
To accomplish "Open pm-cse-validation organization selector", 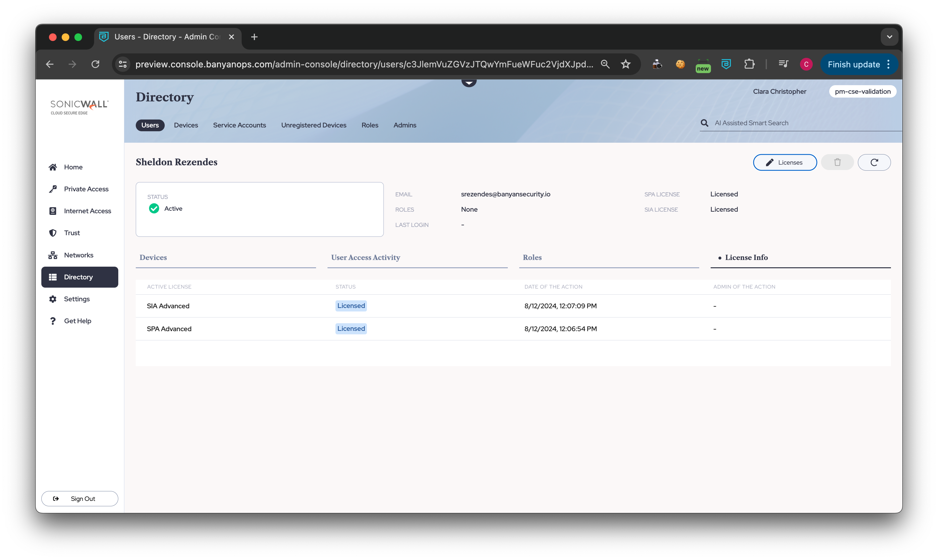I will [x=862, y=91].
